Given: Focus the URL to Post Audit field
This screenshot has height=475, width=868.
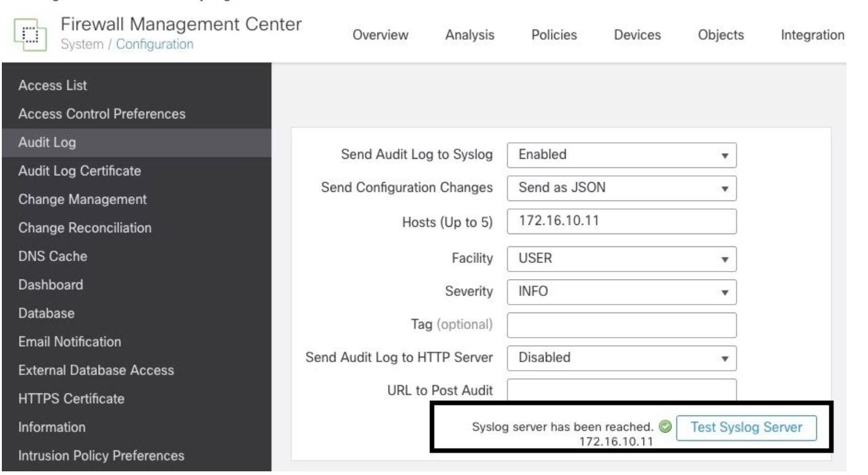Looking at the screenshot, I should (x=621, y=390).
